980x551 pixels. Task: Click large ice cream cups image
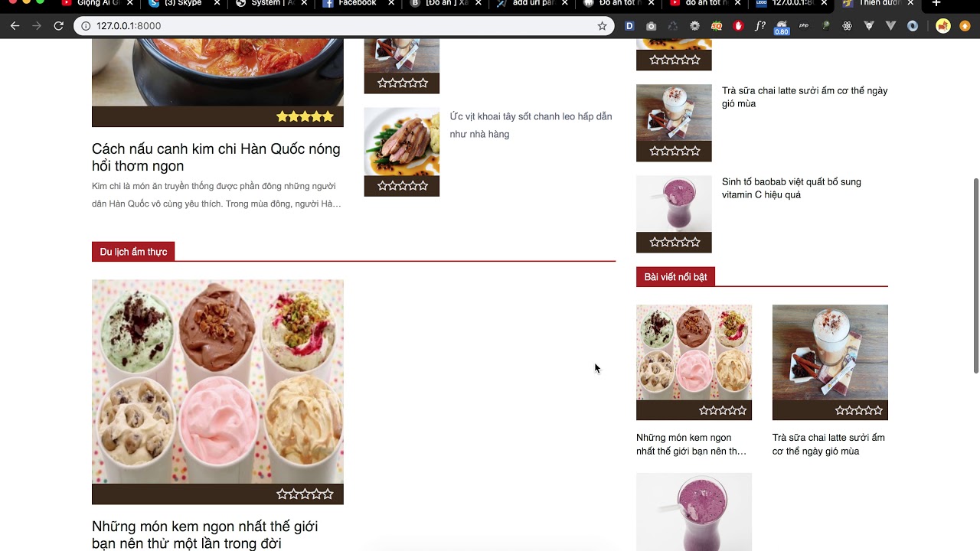[217, 382]
